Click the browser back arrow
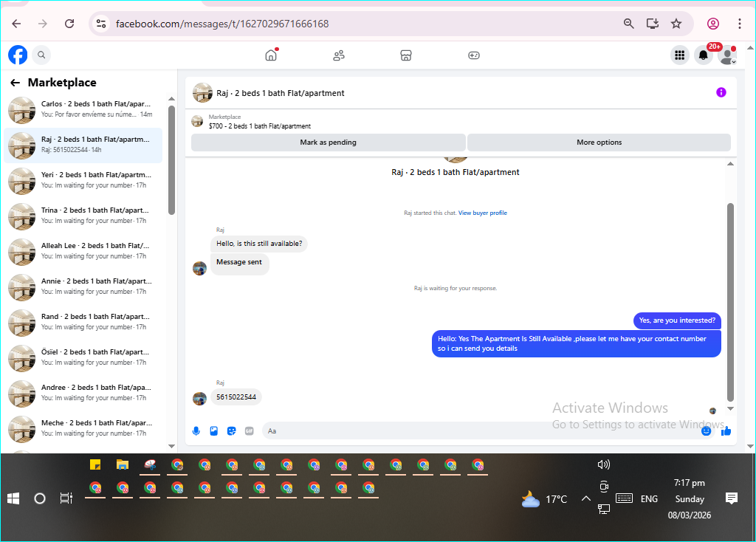756x542 pixels. click(16, 24)
